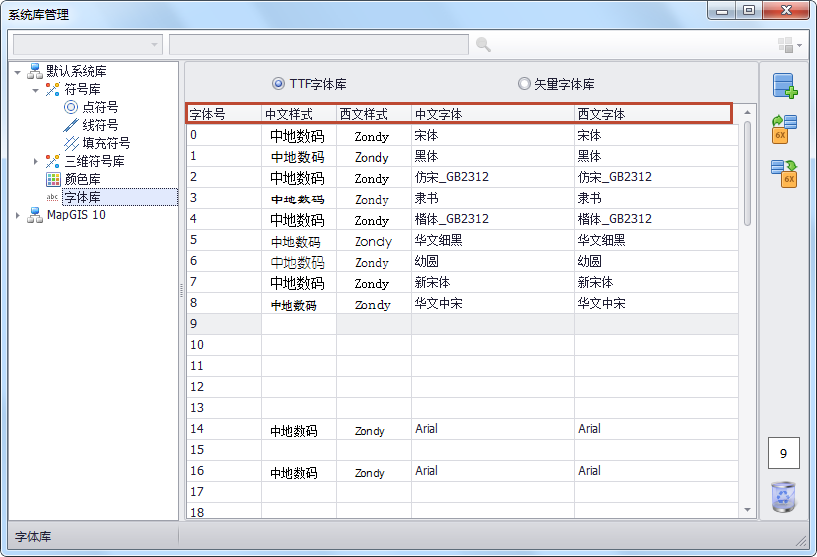The width and height of the screenshot is (817, 557).
Task: Click the search magnifier icon
Action: click(483, 45)
